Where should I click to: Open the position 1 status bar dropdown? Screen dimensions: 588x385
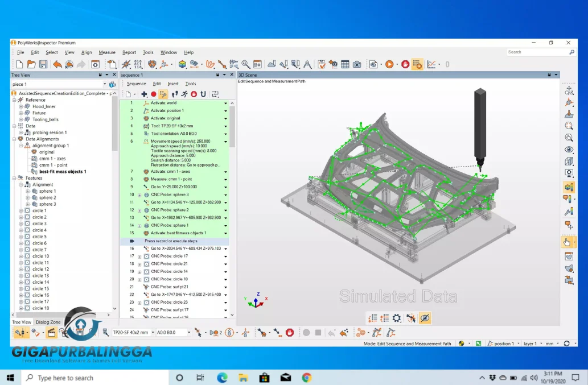(518, 343)
